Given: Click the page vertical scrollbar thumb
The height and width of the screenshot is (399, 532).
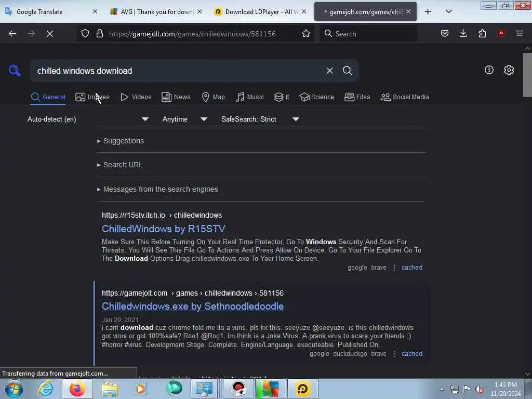Looking at the screenshot, I should click(x=527, y=75).
